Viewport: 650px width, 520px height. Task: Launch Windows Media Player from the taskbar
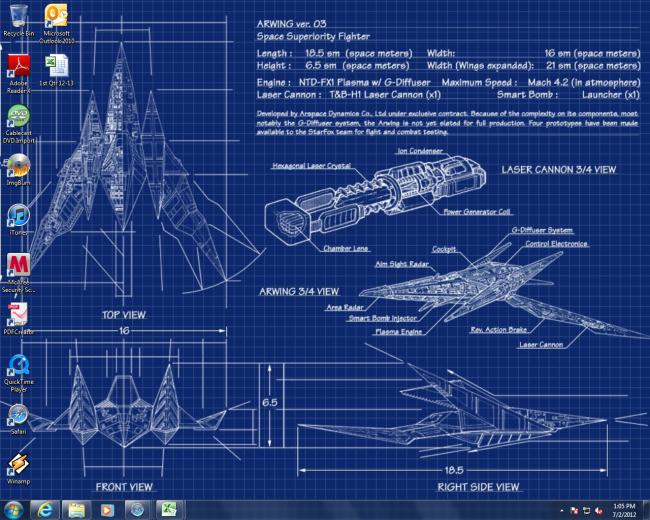click(107, 510)
